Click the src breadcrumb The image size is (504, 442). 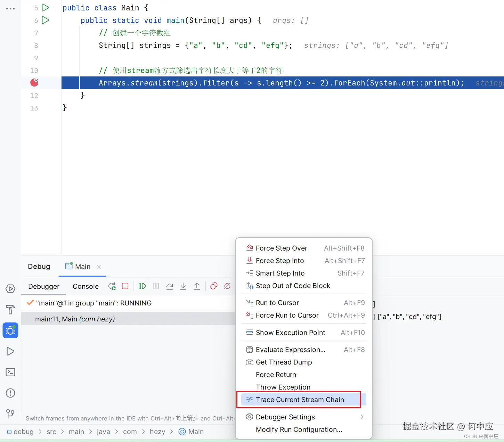pyautogui.click(x=51, y=432)
